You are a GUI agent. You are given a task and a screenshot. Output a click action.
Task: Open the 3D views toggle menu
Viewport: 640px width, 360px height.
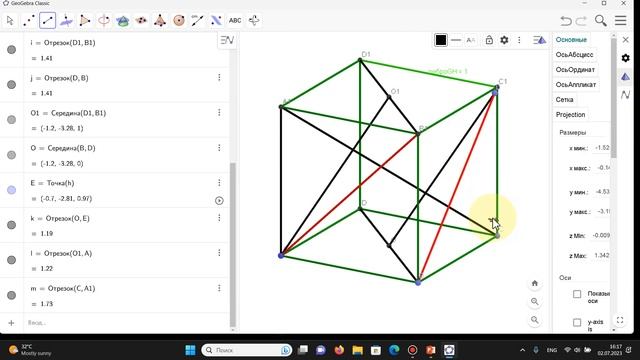tap(540, 40)
